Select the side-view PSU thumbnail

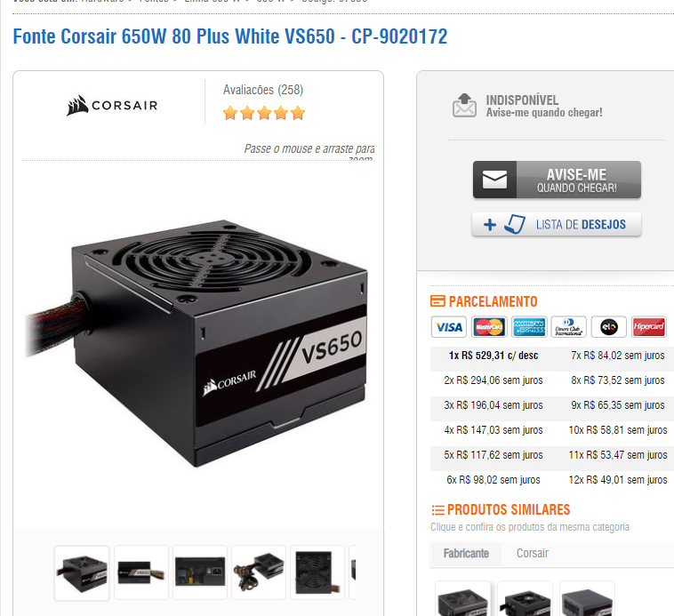pyautogui.click(x=141, y=572)
